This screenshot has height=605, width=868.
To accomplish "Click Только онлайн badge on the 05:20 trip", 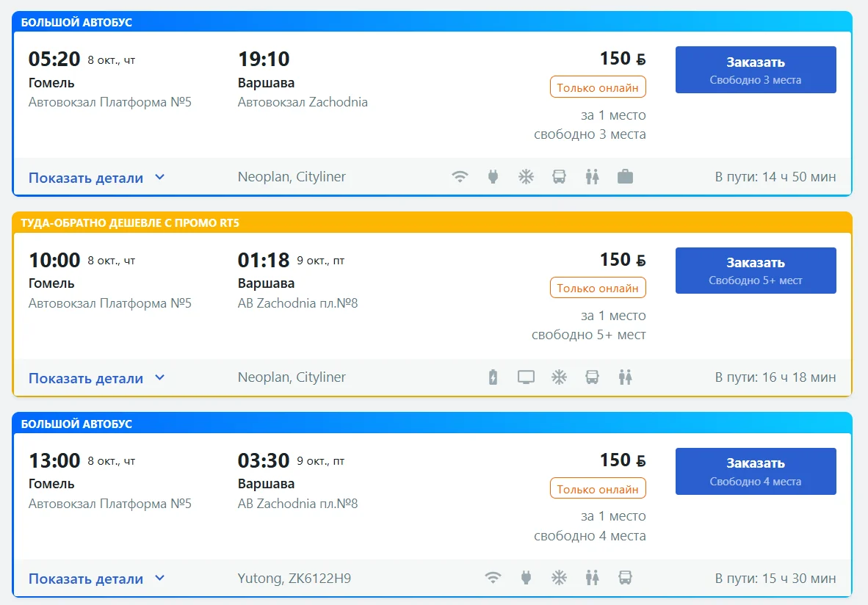I will (598, 87).
